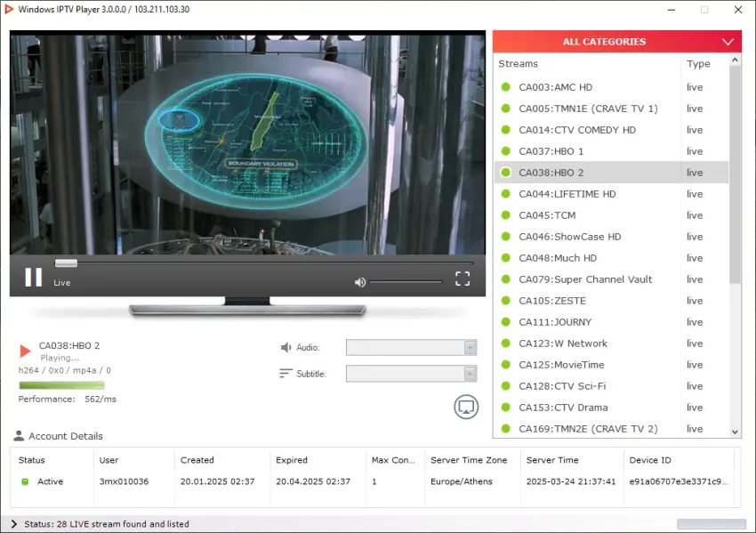Click username 3mx010036
This screenshot has height=533, width=756.
click(124, 481)
